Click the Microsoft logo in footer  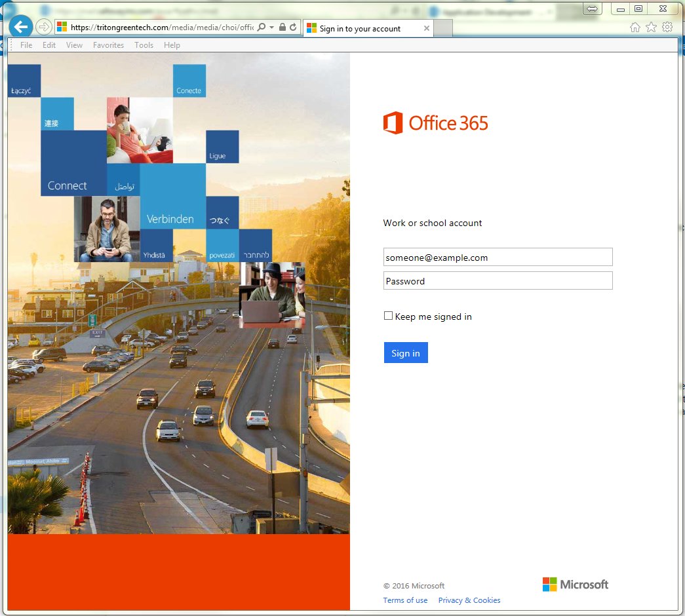(x=576, y=585)
